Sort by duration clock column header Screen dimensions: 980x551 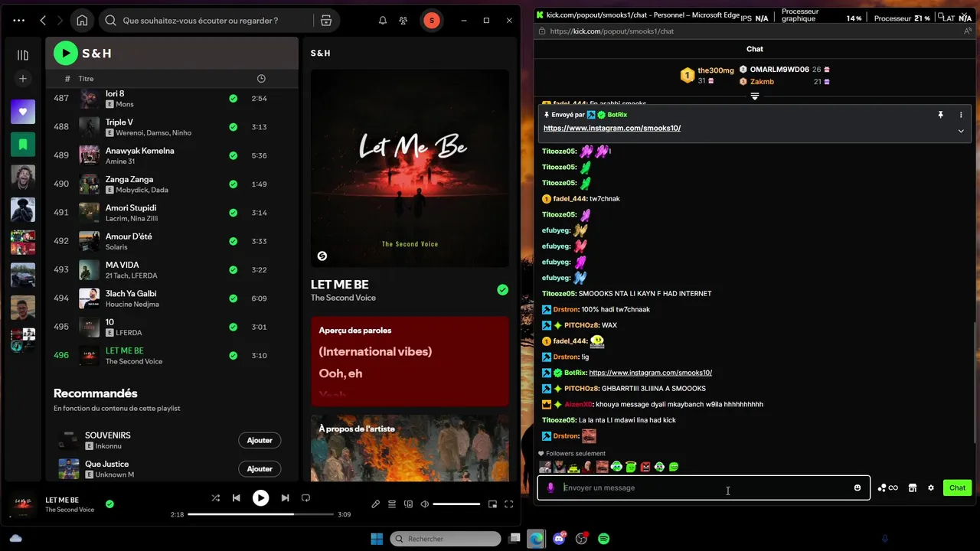261,79
